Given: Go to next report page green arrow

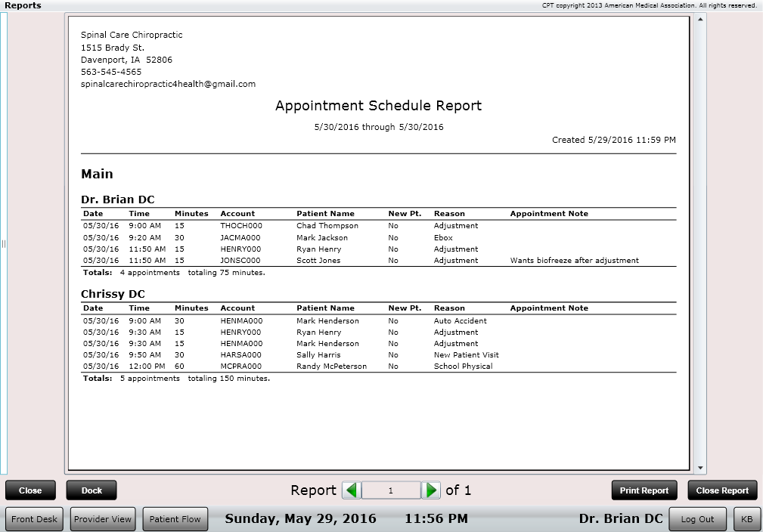Looking at the screenshot, I should 430,490.
